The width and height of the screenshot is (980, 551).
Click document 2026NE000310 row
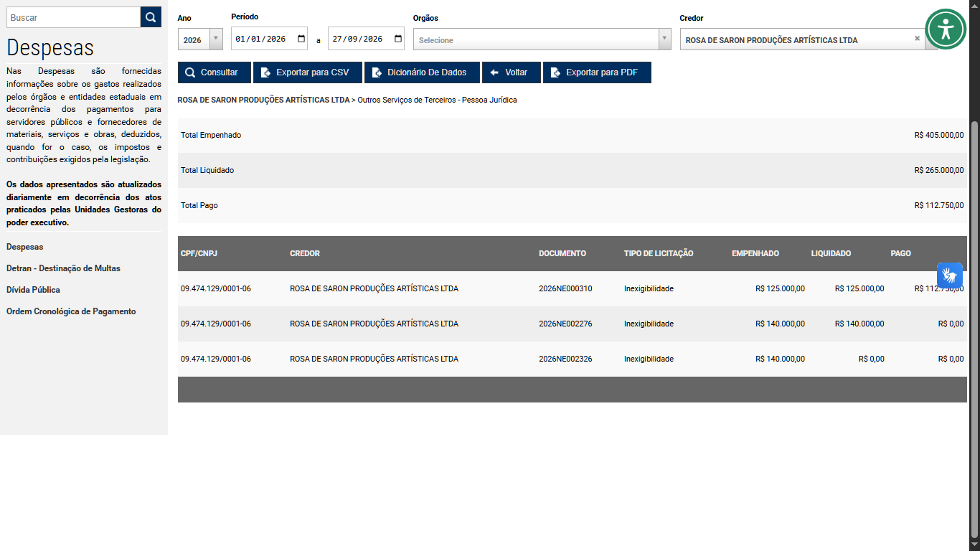[x=573, y=288]
